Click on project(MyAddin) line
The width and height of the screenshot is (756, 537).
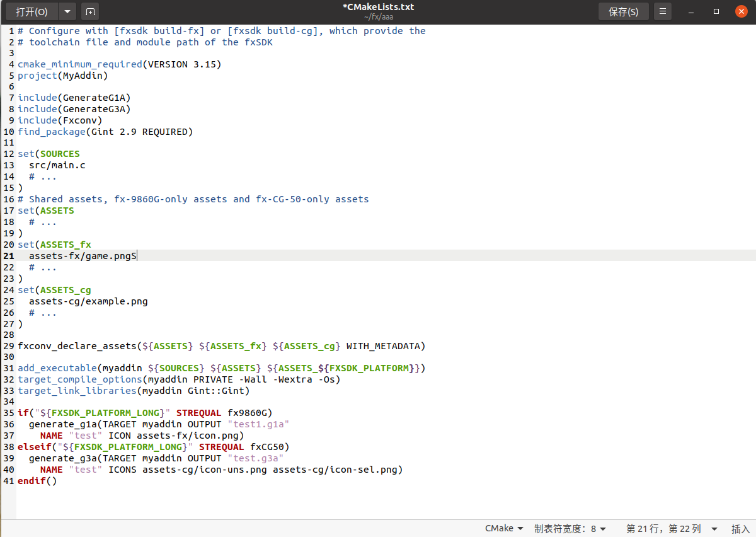coord(63,76)
